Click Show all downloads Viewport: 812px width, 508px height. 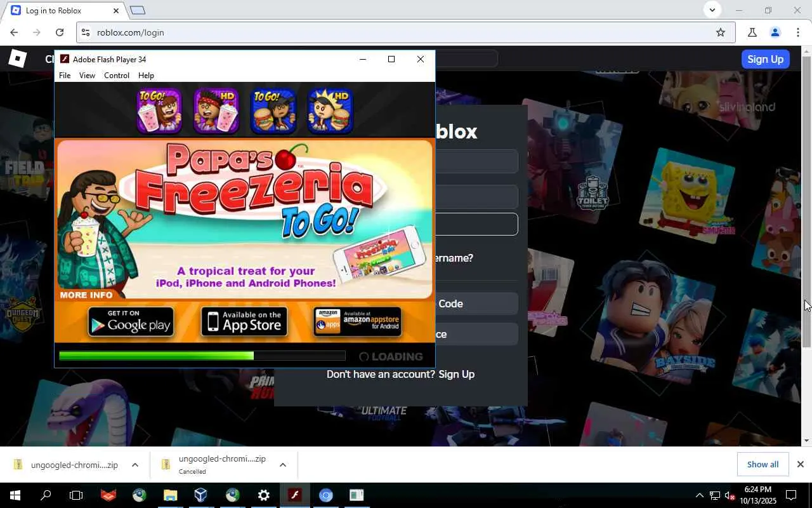coord(763,464)
